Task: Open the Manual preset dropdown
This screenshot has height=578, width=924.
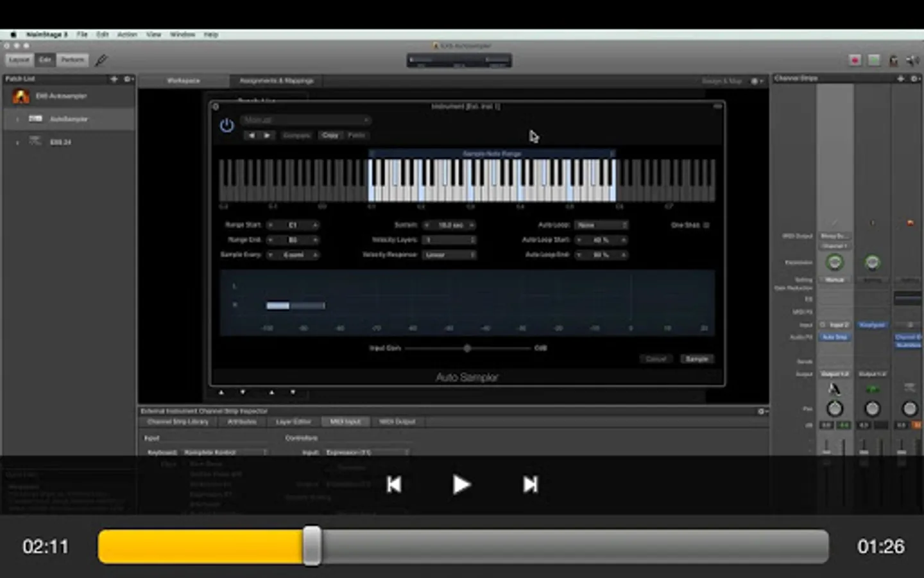Action: 305,120
